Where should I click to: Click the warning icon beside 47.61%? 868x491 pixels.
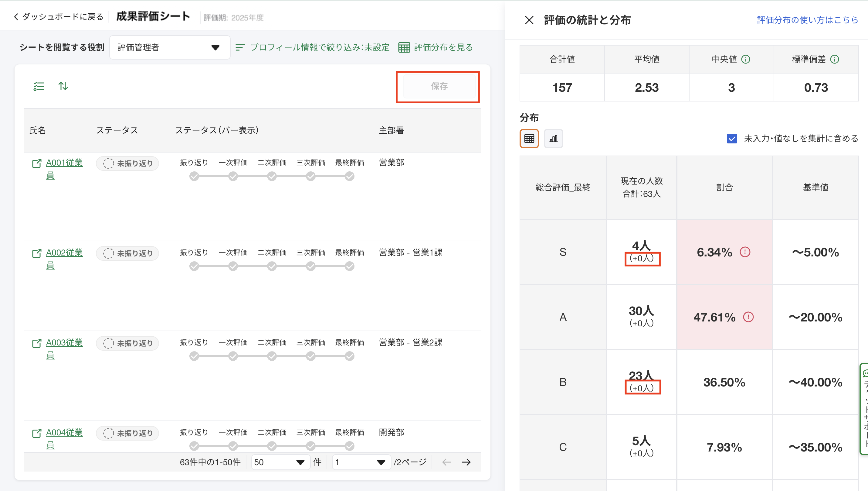coord(748,317)
